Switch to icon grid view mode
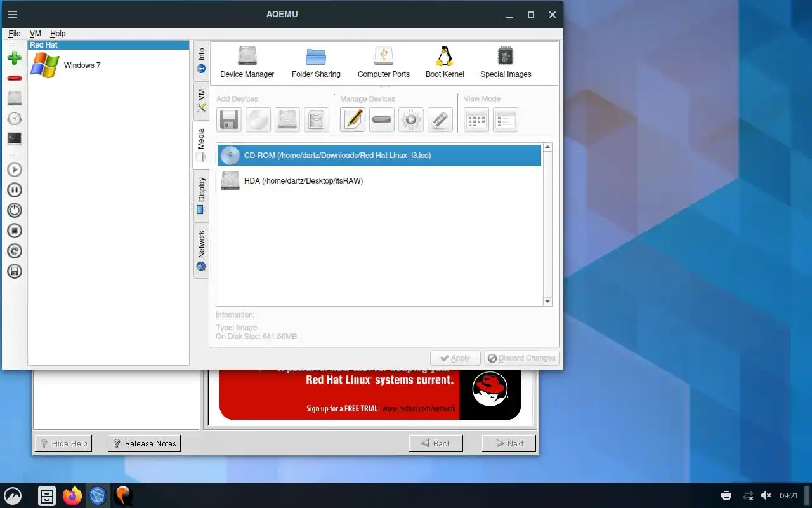Viewport: 812px width, 508px height. click(476, 119)
